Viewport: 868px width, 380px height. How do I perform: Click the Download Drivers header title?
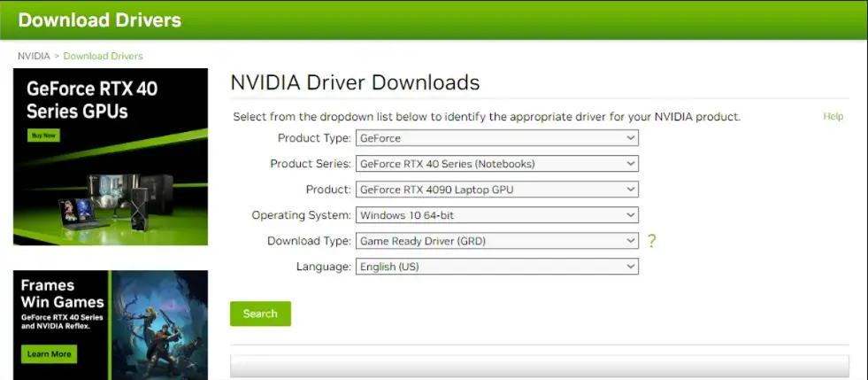(x=100, y=20)
